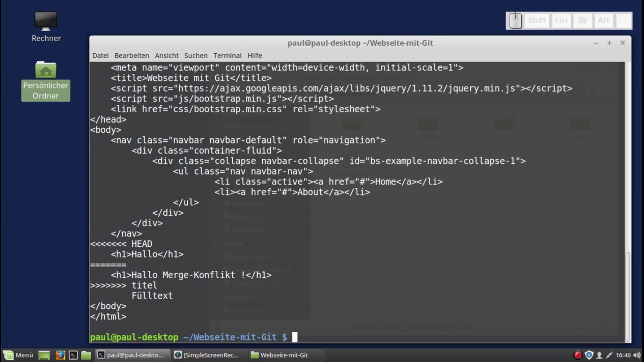Expand the Terminal menu in the menu bar

(x=227, y=56)
